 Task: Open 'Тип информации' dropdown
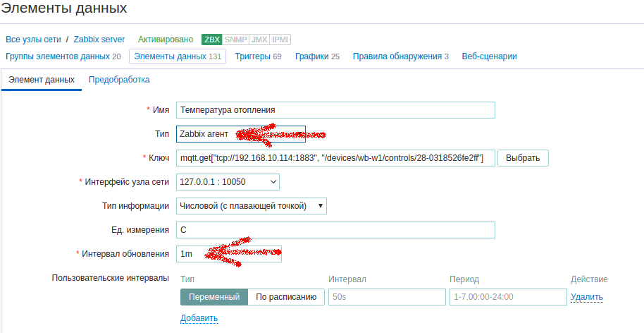coord(252,206)
